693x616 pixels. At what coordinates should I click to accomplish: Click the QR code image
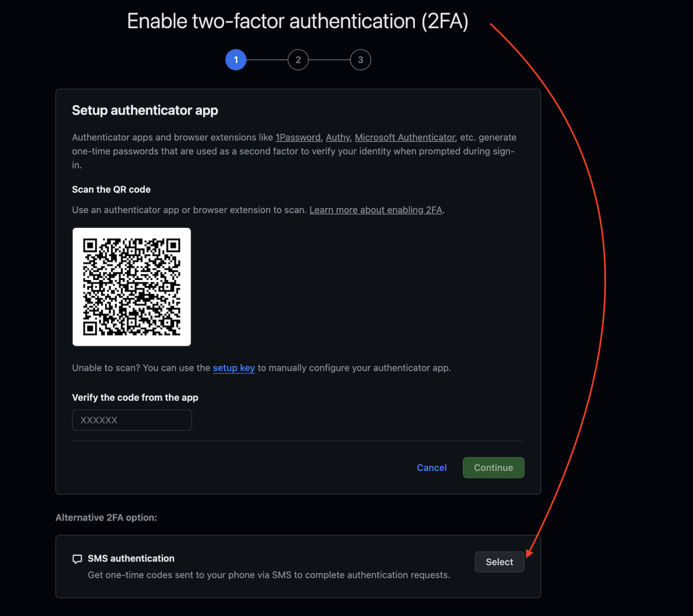click(x=131, y=287)
